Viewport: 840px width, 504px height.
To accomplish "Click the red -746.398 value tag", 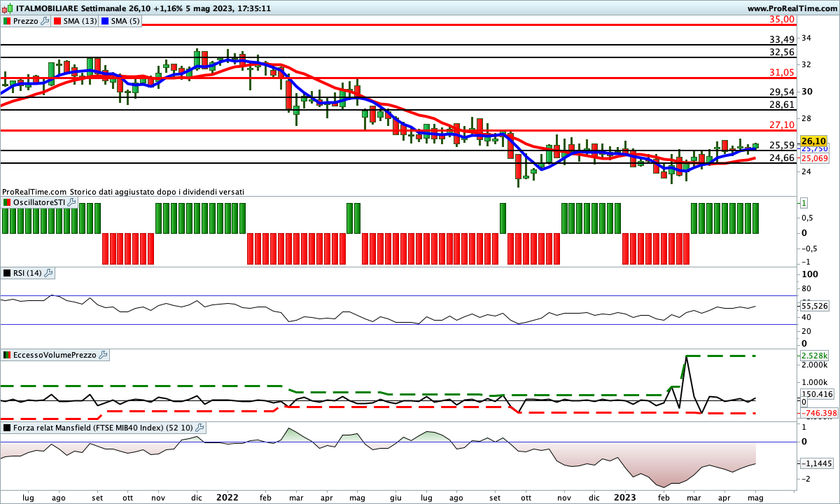I will point(818,413).
